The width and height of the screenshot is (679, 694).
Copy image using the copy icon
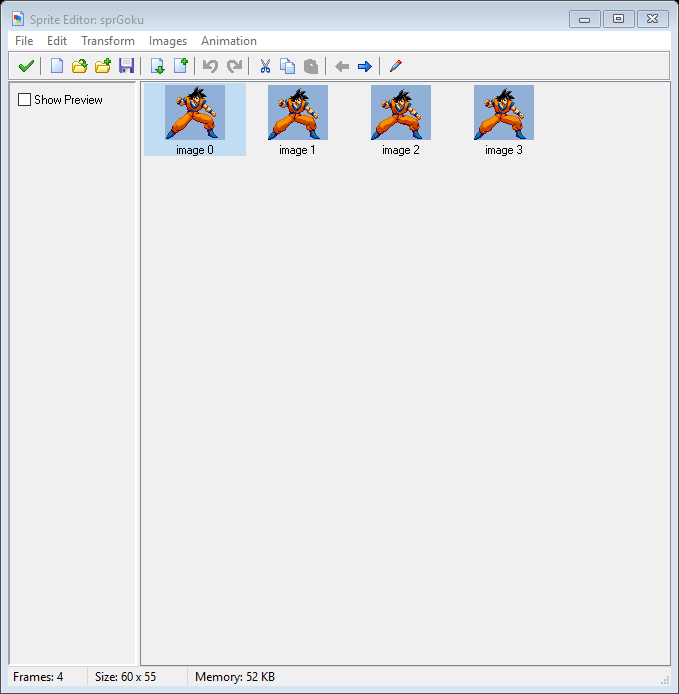[288, 66]
